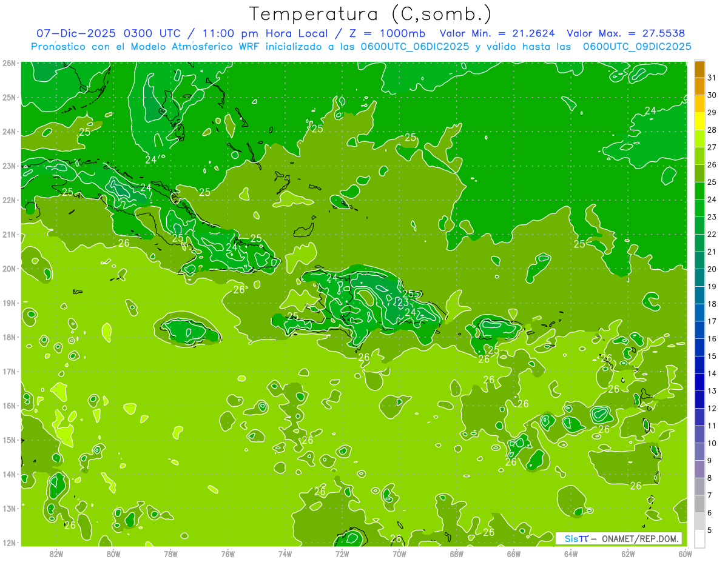Click the valid-until time "0600UTC_09DIC2025"
This screenshot has width=728, height=562.
point(637,47)
